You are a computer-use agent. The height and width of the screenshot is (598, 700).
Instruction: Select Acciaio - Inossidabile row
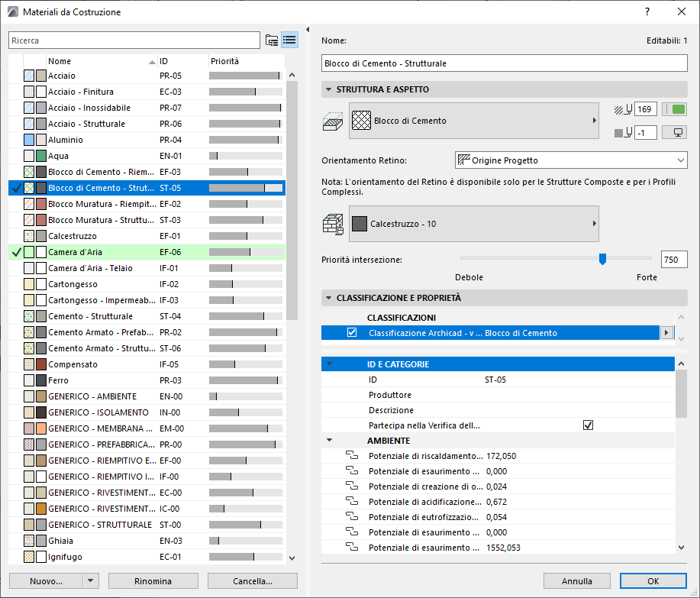coord(147,108)
